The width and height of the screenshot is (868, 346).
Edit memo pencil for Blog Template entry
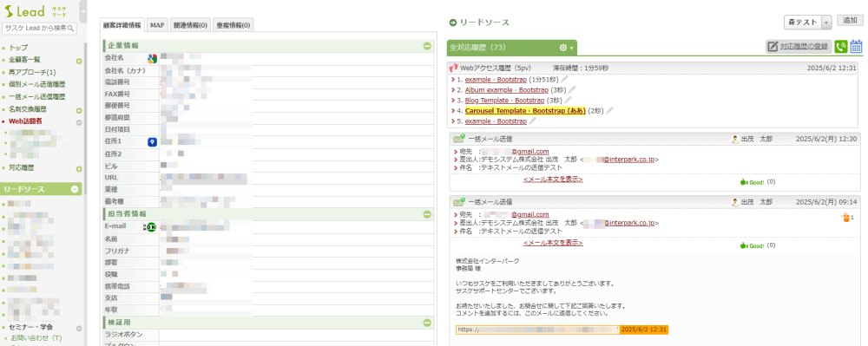click(x=568, y=100)
